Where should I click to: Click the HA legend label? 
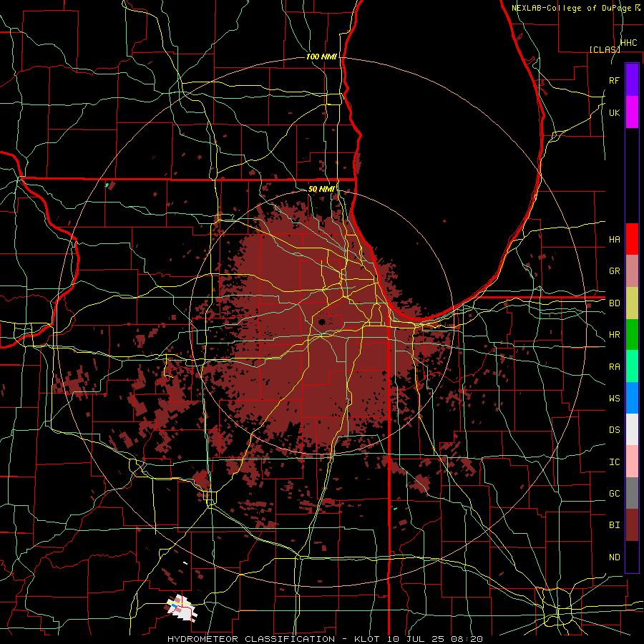point(614,239)
